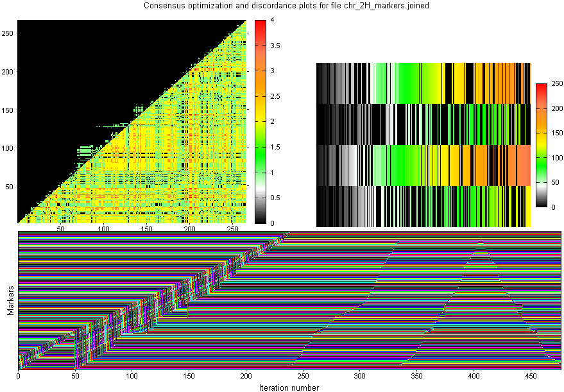The width and height of the screenshot is (564, 392).
Task: Select the "Markers" vertical axis label
Action: tap(11, 300)
